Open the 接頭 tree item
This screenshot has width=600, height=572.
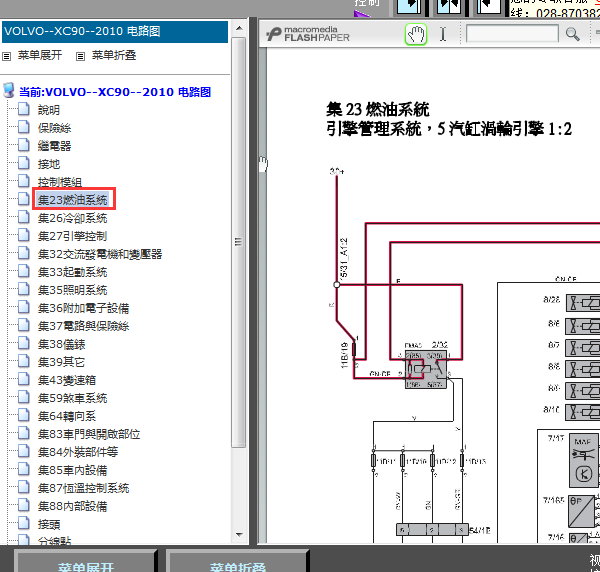click(x=49, y=524)
